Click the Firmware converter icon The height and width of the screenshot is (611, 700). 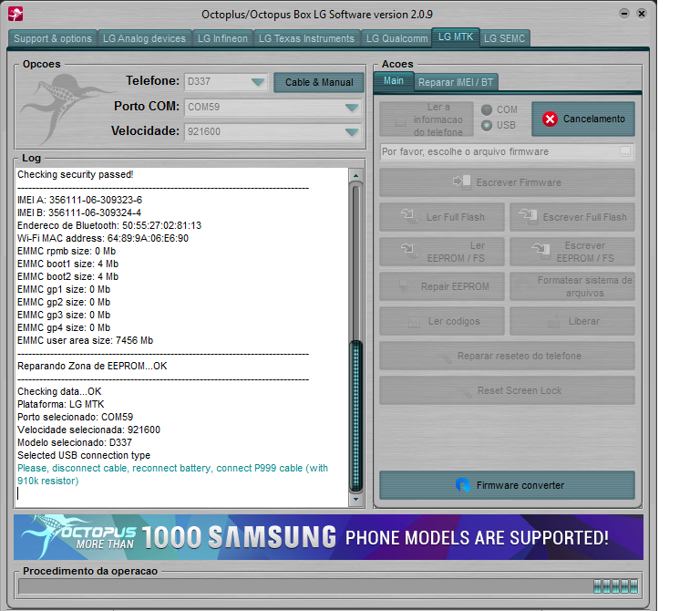(463, 485)
